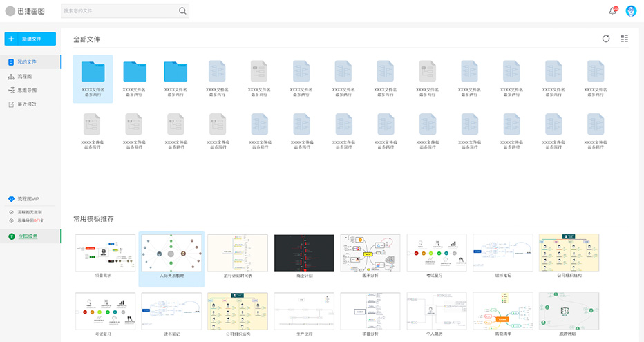The width and height of the screenshot is (644, 342).
Task: Click the 最近修改 edit icon
Action: 11,104
